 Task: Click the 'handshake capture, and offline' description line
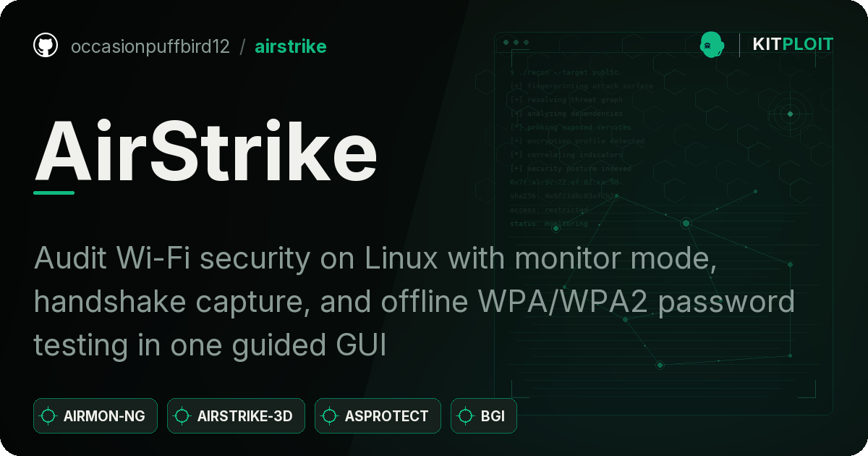coord(414,303)
